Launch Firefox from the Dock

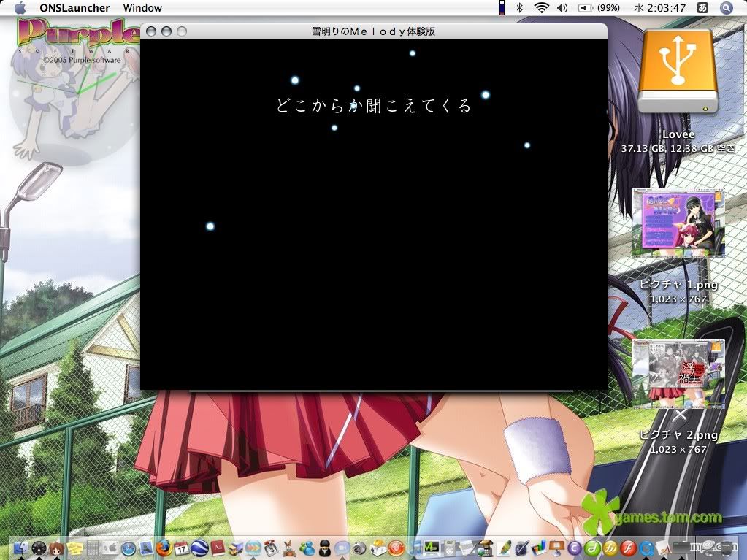point(164,548)
